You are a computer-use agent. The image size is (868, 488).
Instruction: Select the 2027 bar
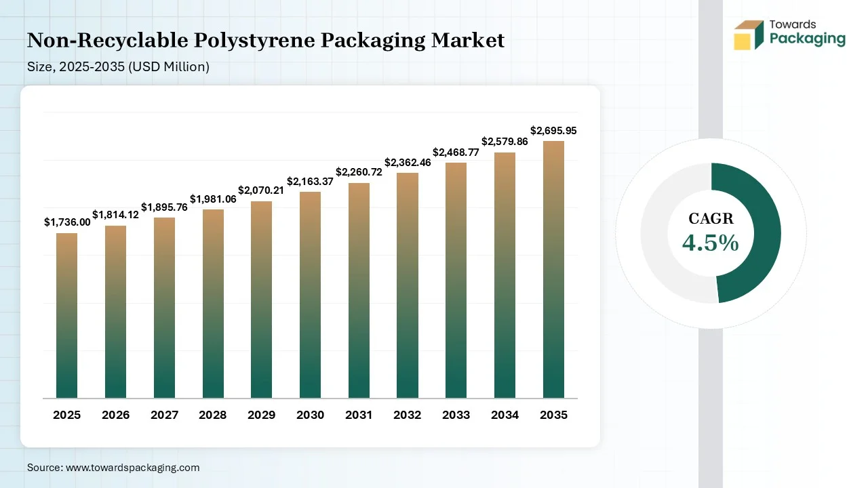coord(164,308)
